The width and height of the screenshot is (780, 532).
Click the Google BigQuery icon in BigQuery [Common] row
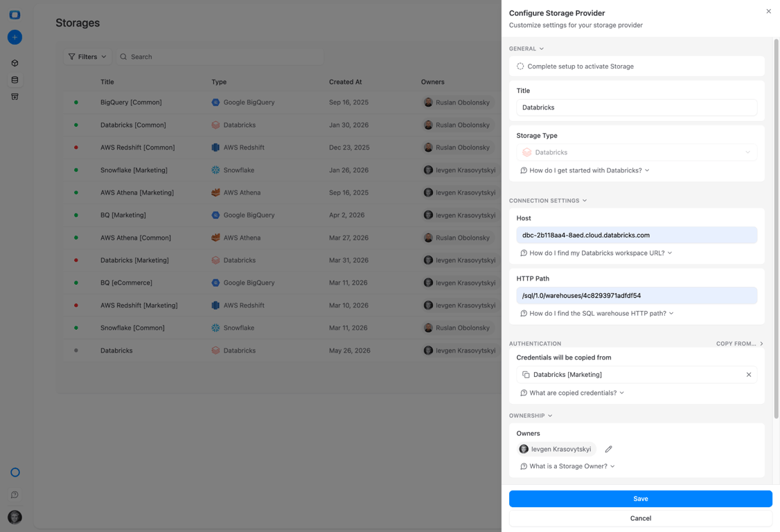tap(215, 102)
